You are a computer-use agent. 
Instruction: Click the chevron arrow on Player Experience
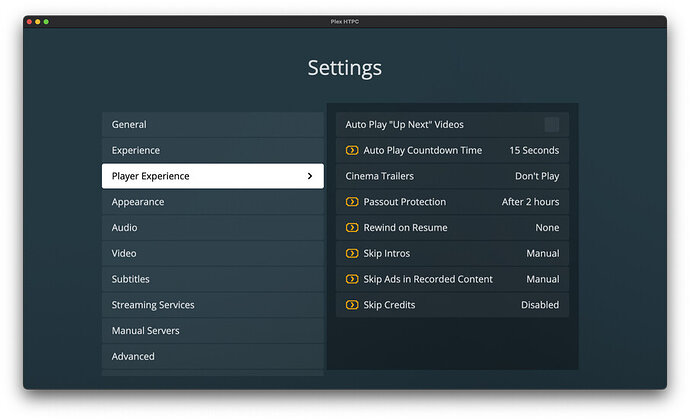310,176
